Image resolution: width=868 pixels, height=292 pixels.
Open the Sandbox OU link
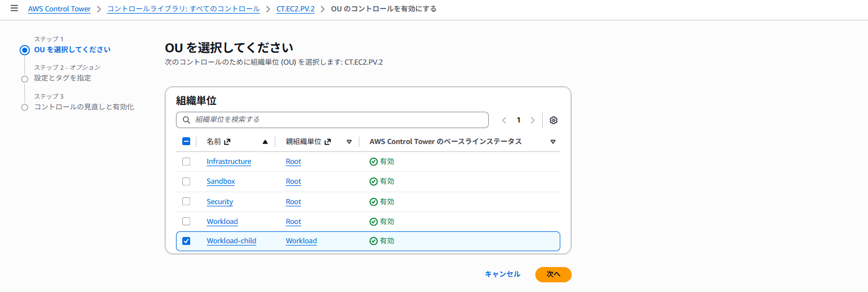(x=221, y=181)
